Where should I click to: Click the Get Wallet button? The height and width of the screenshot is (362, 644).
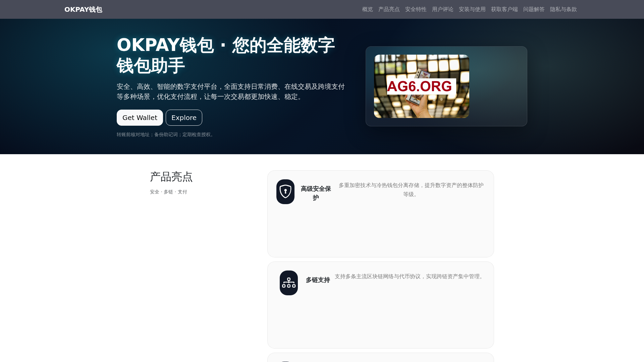140,118
